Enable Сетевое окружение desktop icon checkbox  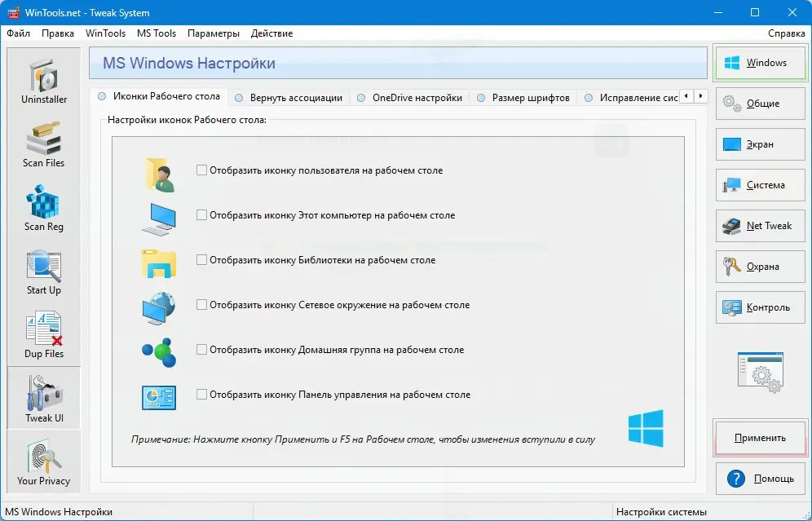point(201,304)
